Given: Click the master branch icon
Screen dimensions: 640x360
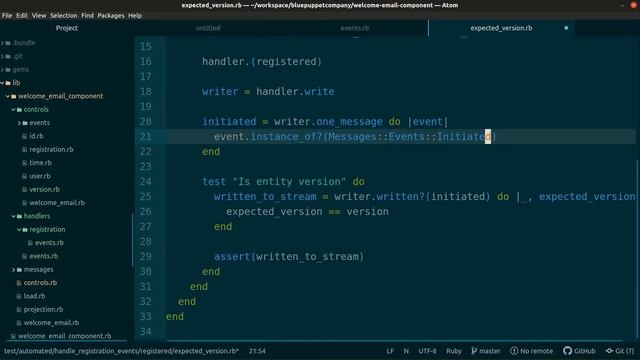Looking at the screenshot, I should point(474,351).
